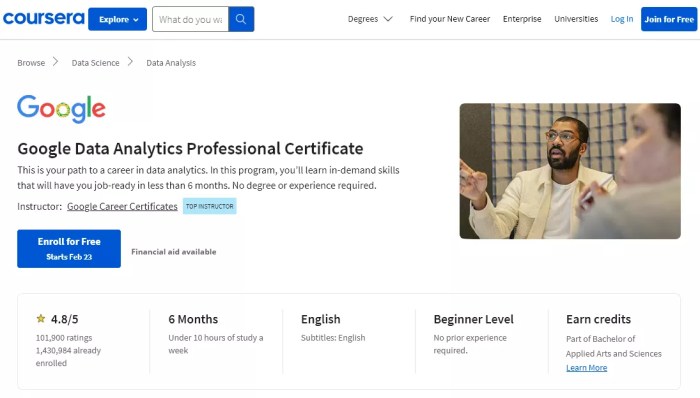Click the course description paragraph
This screenshot has width=700, height=398.
click(x=208, y=178)
